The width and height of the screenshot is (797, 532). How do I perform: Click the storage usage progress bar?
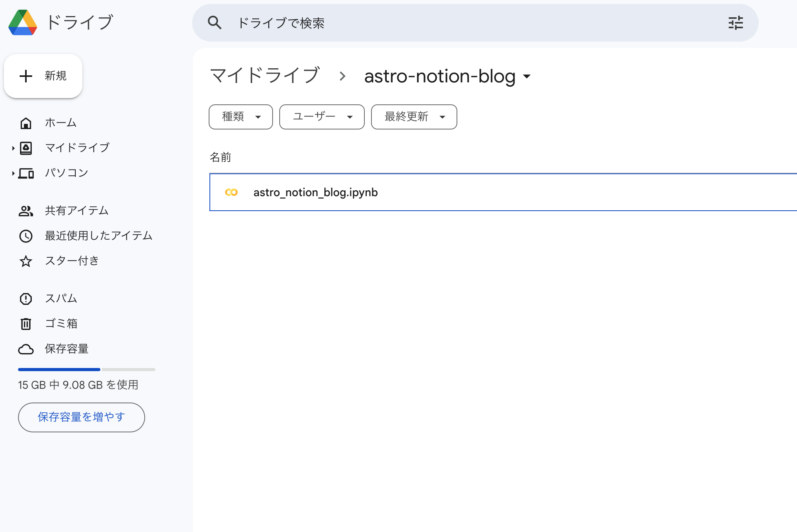pyautogui.click(x=87, y=370)
